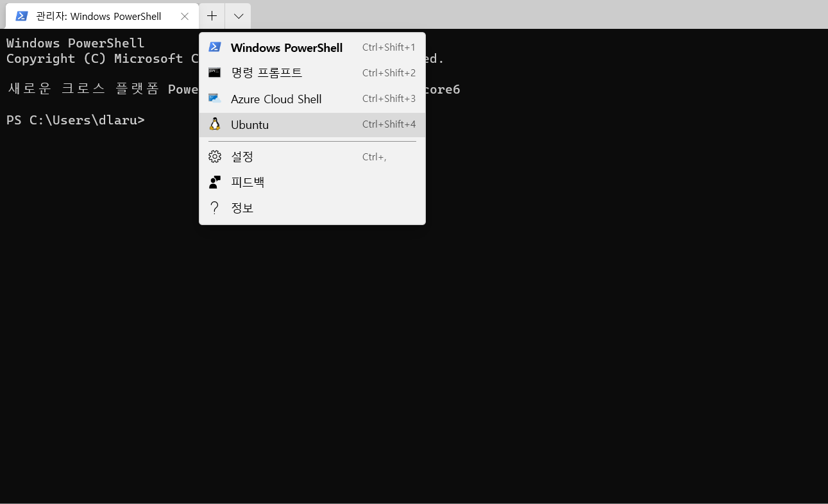This screenshot has height=504, width=828.
Task: Click the Copyright (C) Microsoft line
Action: coord(103,58)
